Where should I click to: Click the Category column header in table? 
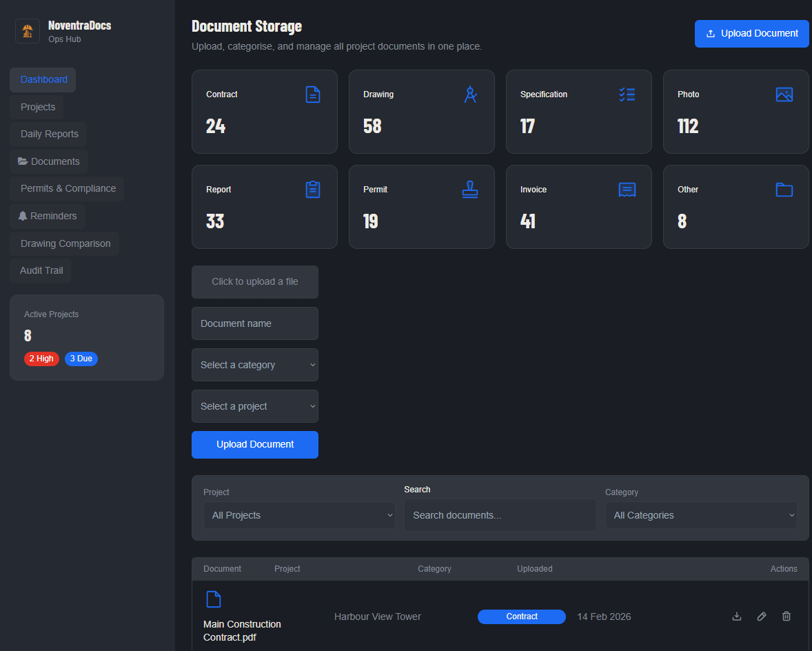tap(434, 569)
